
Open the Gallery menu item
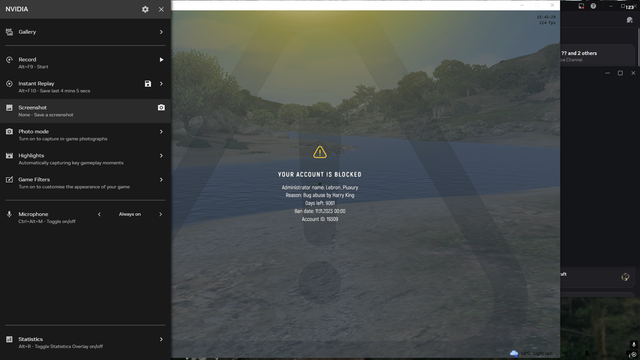pos(85,32)
